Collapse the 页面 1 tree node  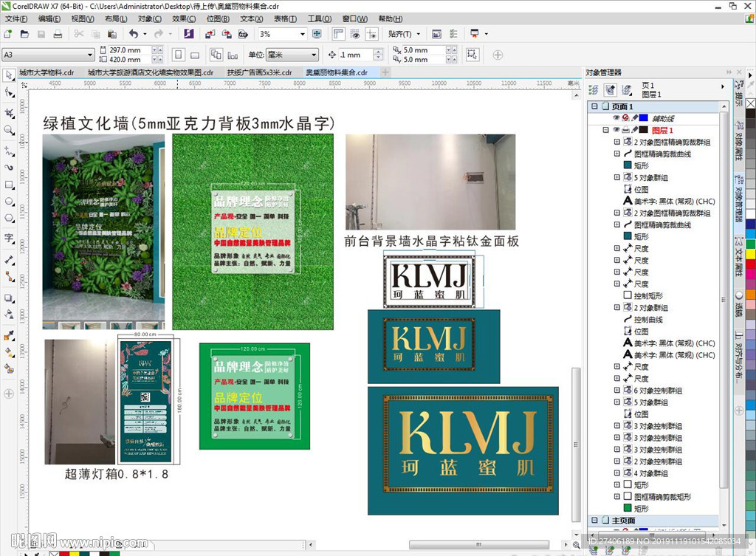click(x=594, y=107)
